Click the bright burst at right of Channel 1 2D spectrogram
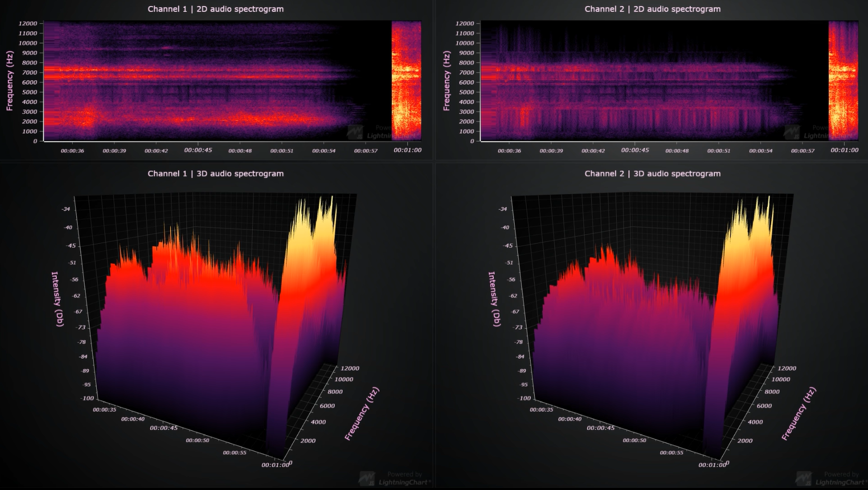The image size is (868, 490). point(406,78)
